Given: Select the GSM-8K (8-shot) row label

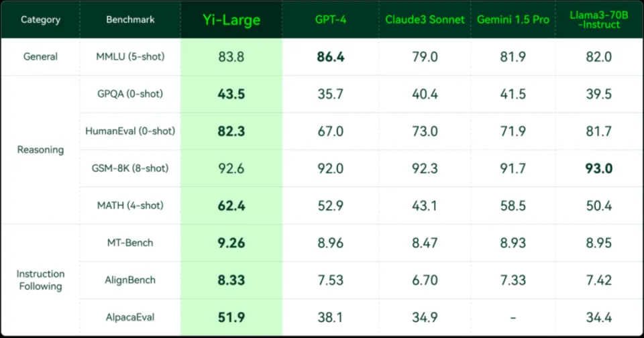Looking at the screenshot, I should tap(130, 168).
